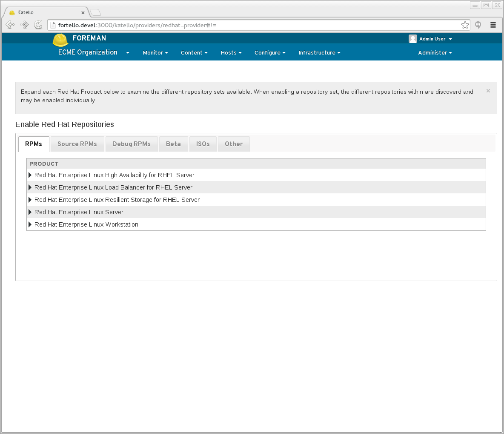Switch to the Other tab
Image resolution: width=504 pixels, height=434 pixels.
click(x=234, y=144)
